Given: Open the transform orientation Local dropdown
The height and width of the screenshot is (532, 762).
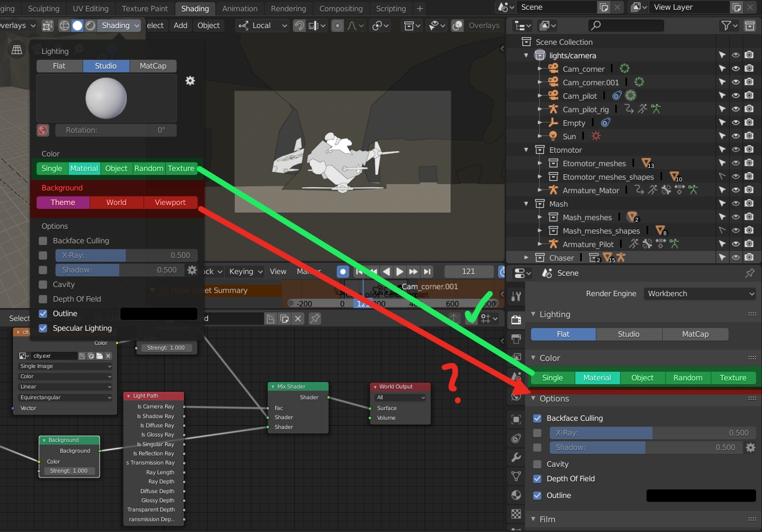Looking at the screenshot, I should pyautogui.click(x=263, y=25).
